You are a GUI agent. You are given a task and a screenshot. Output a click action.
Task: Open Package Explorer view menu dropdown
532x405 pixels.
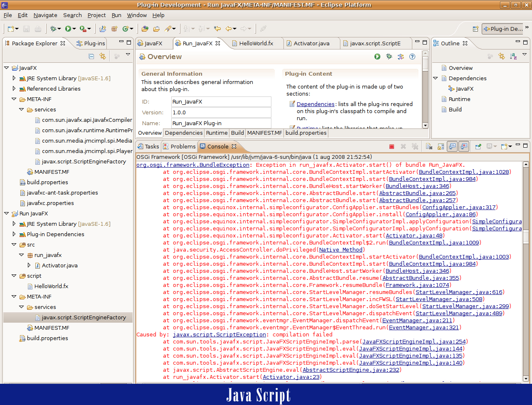[128, 54]
